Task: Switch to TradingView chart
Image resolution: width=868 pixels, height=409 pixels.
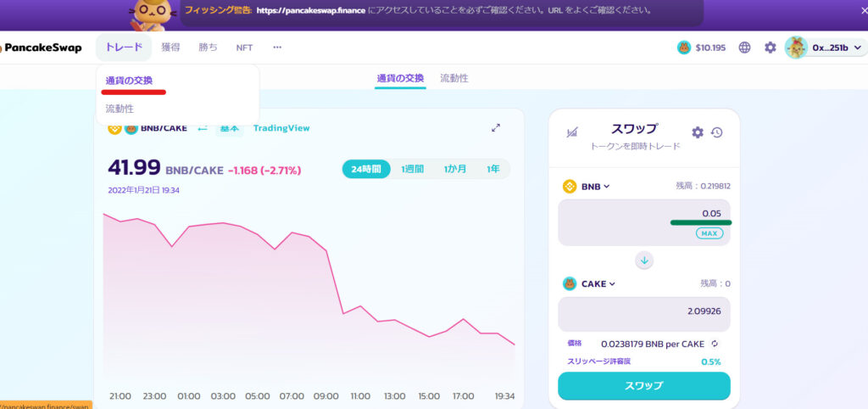Action: point(281,128)
